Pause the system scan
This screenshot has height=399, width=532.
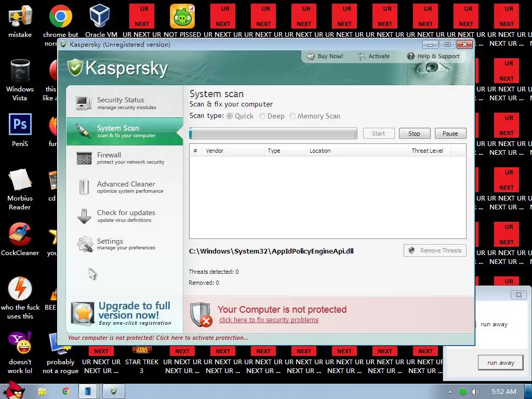pyautogui.click(x=450, y=134)
